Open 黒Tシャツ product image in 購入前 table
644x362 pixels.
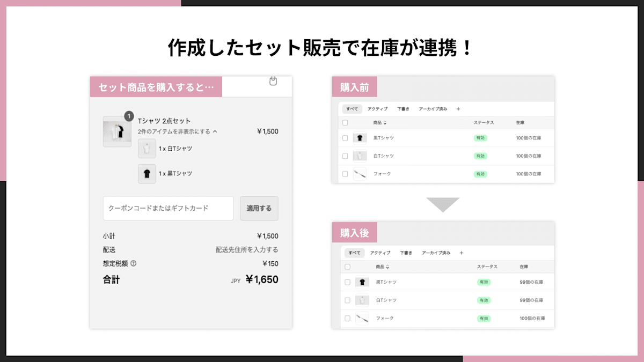tap(360, 138)
